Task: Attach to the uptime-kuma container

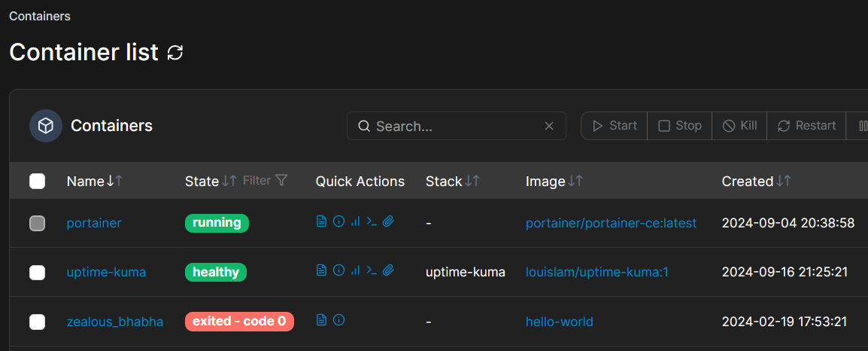Action: (388, 270)
